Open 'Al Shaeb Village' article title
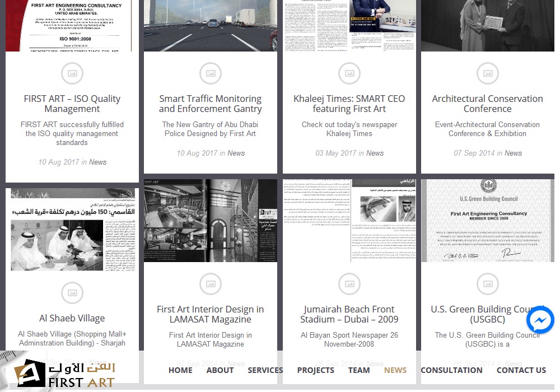The image size is (560, 392). [x=72, y=318]
